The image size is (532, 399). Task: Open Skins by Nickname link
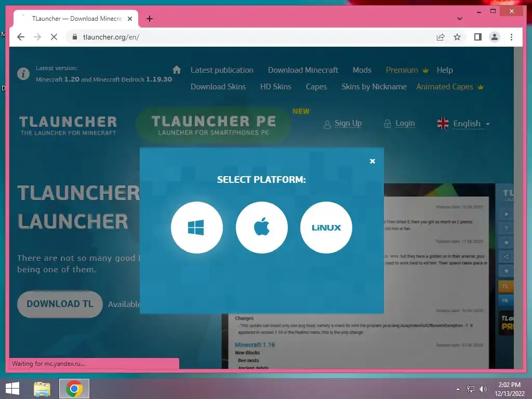coord(374,87)
